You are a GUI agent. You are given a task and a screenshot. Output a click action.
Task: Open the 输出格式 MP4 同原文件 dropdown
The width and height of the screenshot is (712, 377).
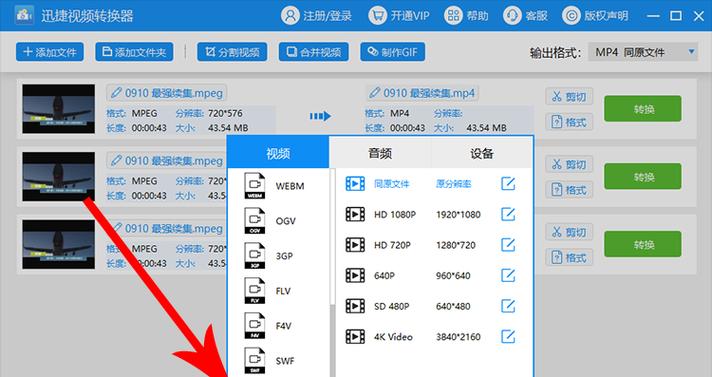[643, 52]
